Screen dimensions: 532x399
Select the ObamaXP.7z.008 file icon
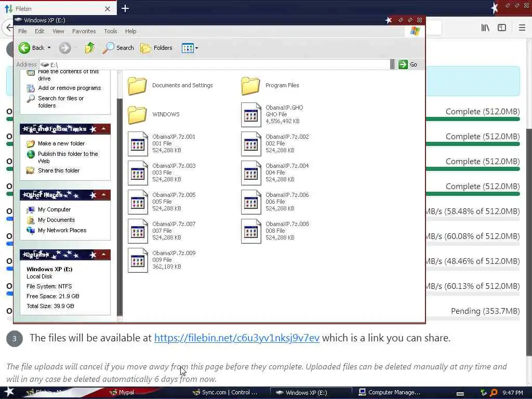point(251,231)
